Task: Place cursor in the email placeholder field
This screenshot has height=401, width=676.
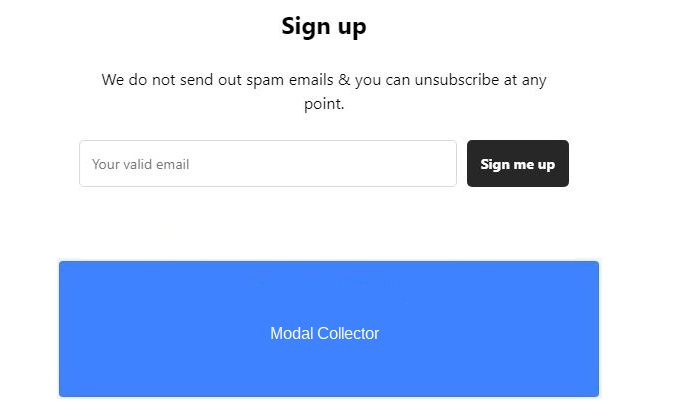Action: click(x=267, y=164)
